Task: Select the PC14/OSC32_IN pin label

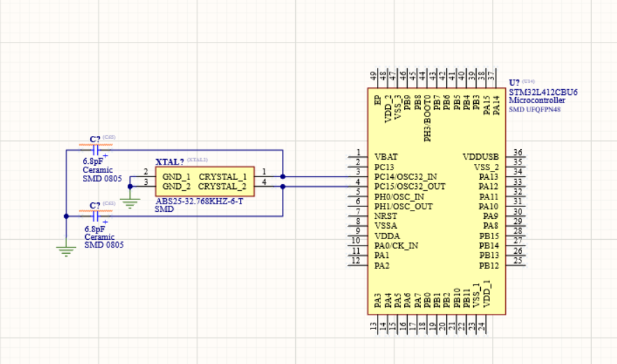Action: pos(406,176)
